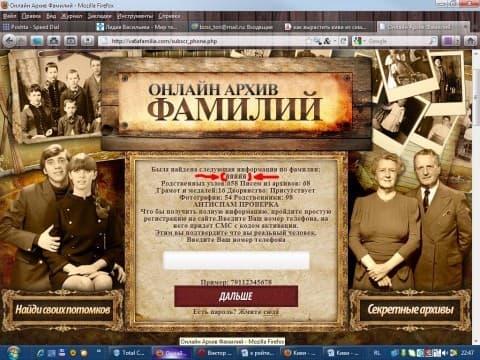The height and width of the screenshot is (360, 480).
Task: Click the RL language indicator in the taskbar
Action: tap(377, 353)
